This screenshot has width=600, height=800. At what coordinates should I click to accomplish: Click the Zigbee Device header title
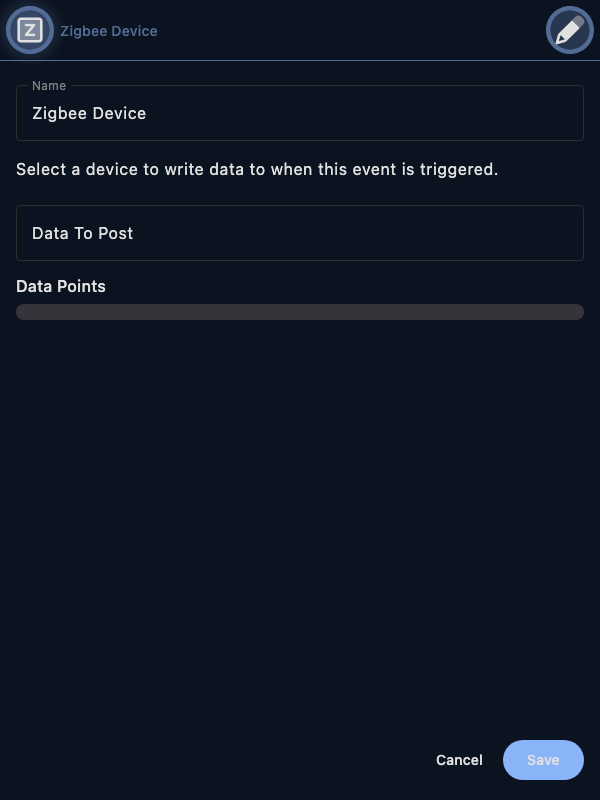[109, 31]
